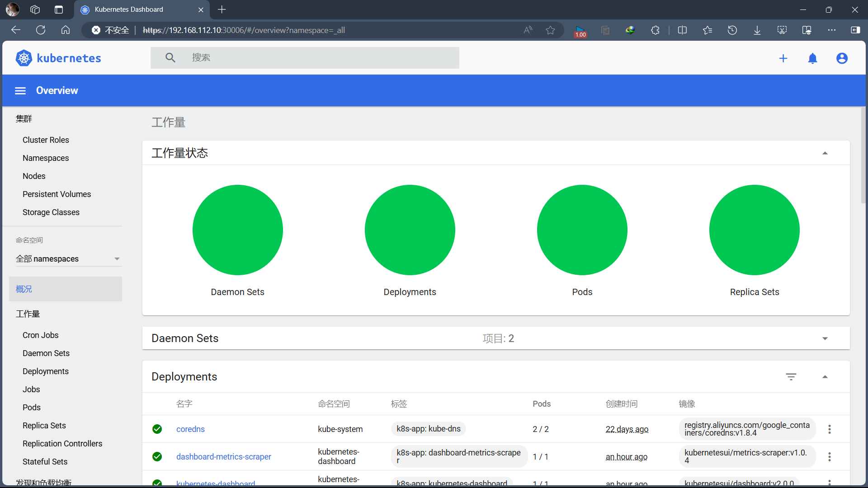Open browser sidebar toggle icon

(x=855, y=30)
